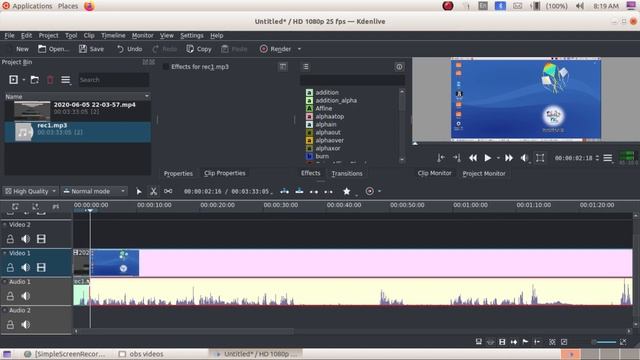640x360 pixels.
Task: Adjust the timeline zoom slider
Action: click(604, 342)
